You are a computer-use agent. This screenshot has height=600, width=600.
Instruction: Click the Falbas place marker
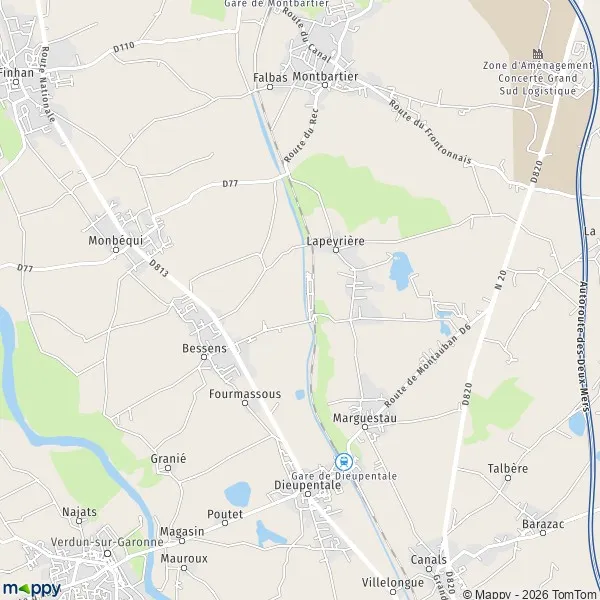[270, 87]
